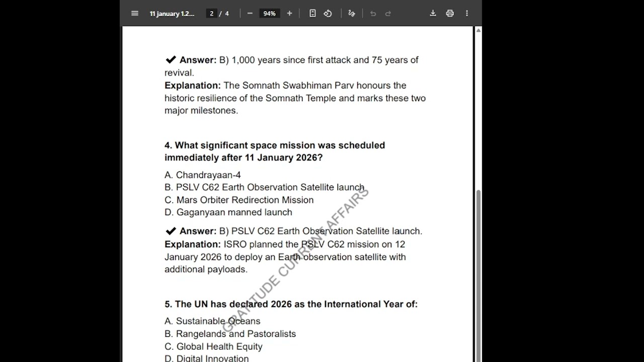Click the ISRO PSLV C62 explanation text
Viewport: 644px width, 362px height.
285,256
